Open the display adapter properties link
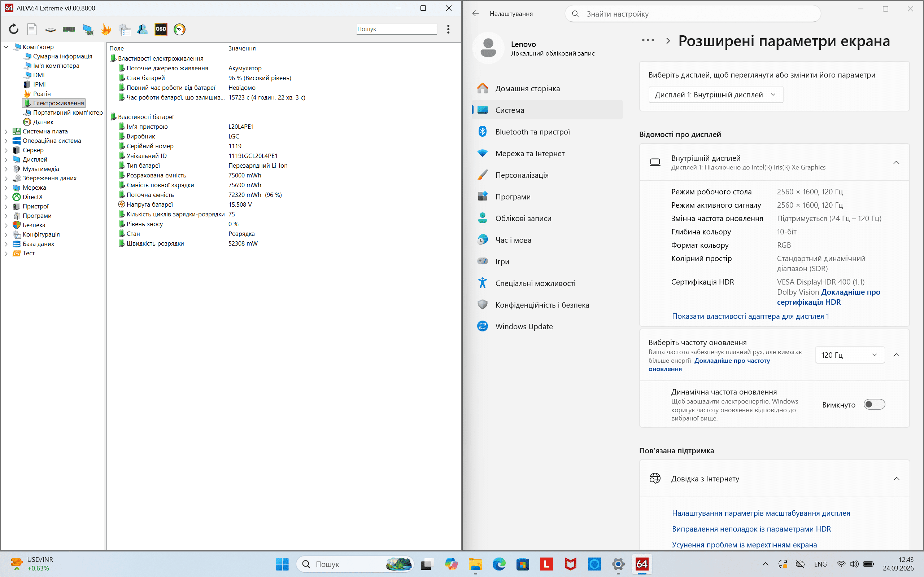Image resolution: width=924 pixels, height=577 pixels. (750, 316)
